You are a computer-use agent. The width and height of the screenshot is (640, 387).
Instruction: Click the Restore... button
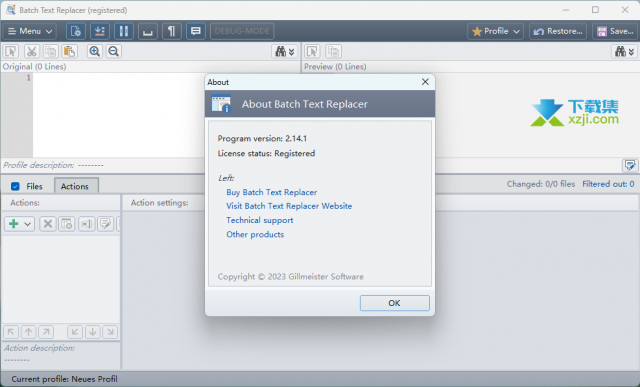pyautogui.click(x=558, y=31)
